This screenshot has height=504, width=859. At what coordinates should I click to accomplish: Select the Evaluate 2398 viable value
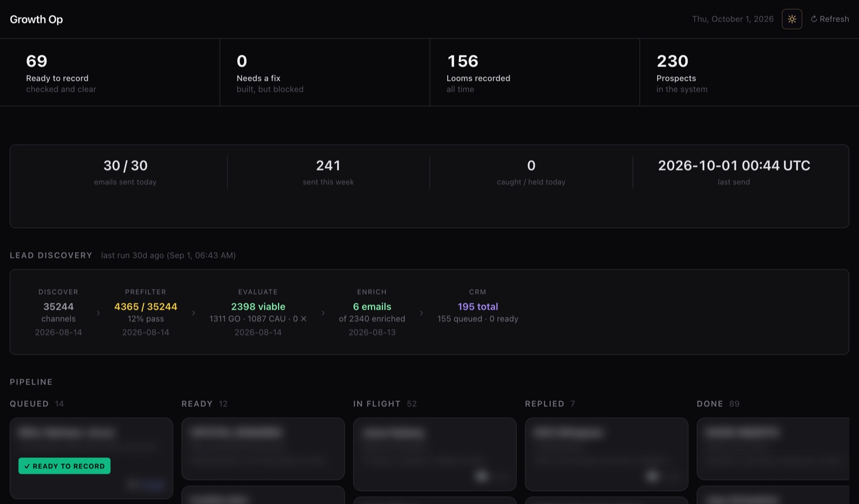click(x=258, y=307)
